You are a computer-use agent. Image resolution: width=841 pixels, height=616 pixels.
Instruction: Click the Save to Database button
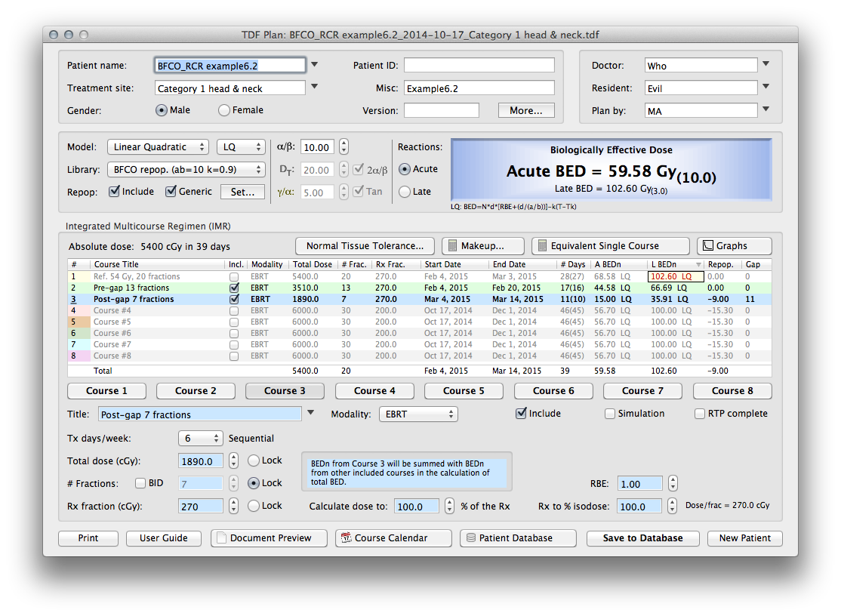tap(642, 538)
